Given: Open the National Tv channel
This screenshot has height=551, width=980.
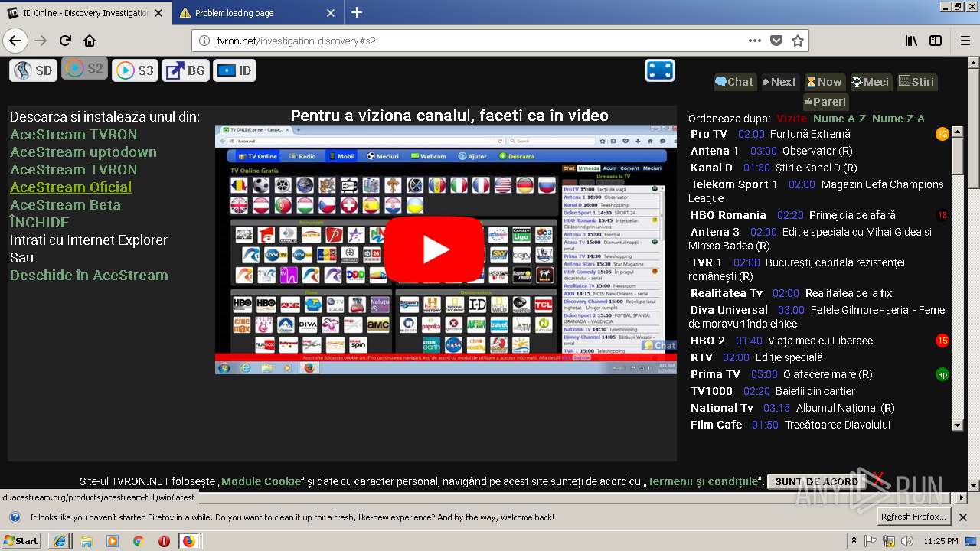Looking at the screenshot, I should [x=722, y=408].
